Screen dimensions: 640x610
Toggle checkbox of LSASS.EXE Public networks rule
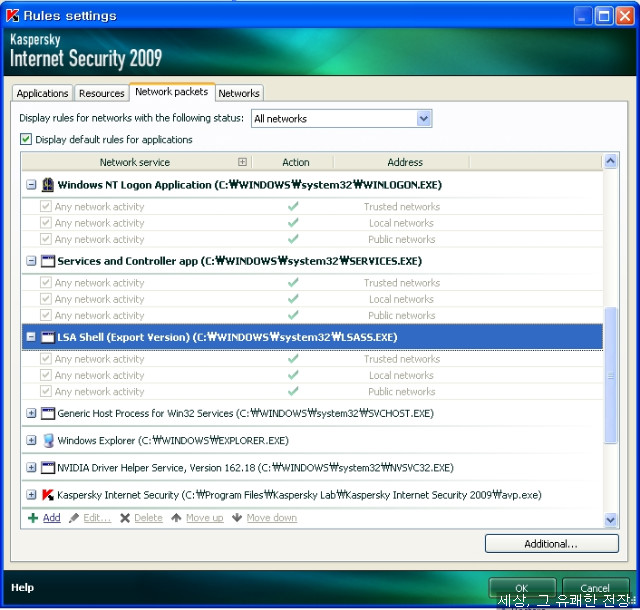pos(46,391)
